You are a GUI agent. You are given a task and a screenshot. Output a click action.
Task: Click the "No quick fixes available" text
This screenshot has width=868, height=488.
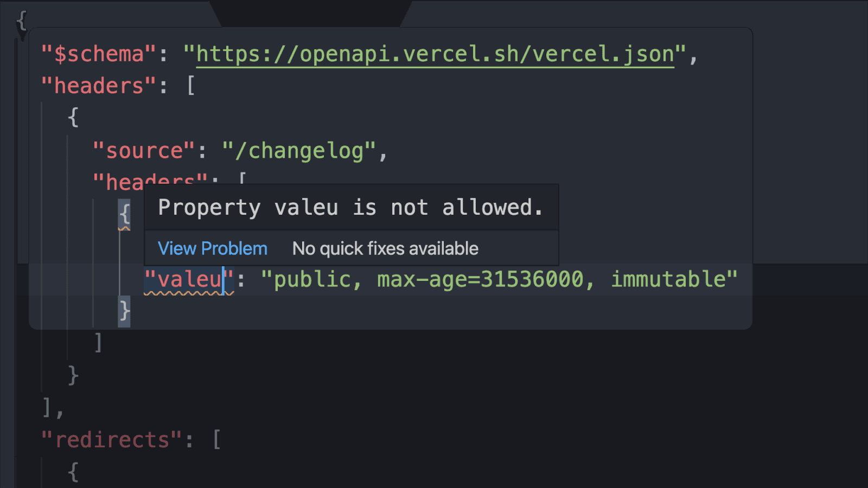(x=385, y=249)
